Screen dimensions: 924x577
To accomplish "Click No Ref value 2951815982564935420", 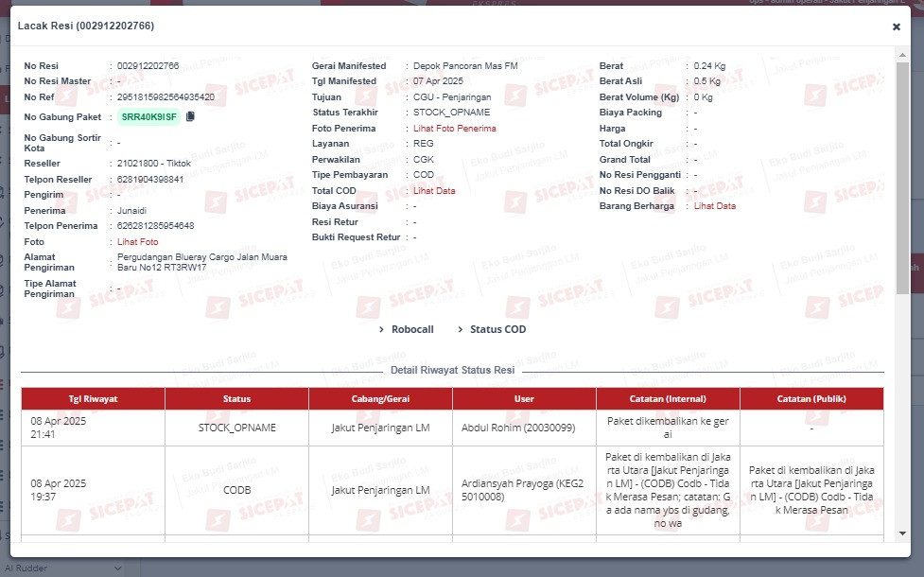I will (x=166, y=97).
